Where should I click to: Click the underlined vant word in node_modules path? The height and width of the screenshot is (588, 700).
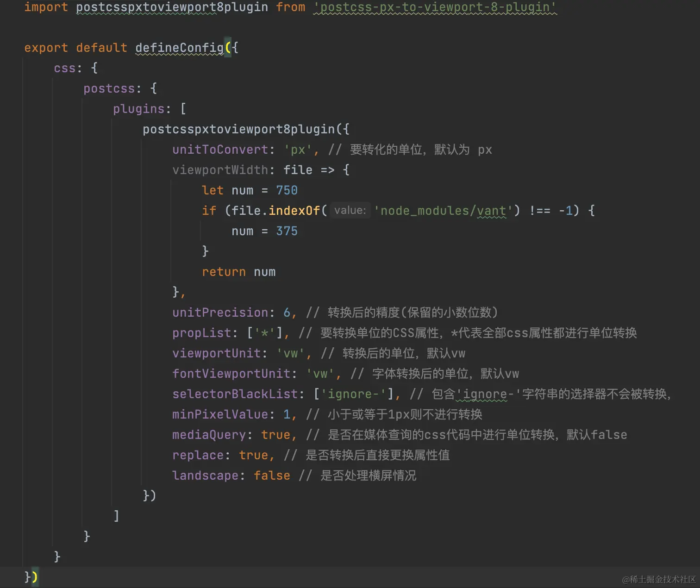coord(492,210)
